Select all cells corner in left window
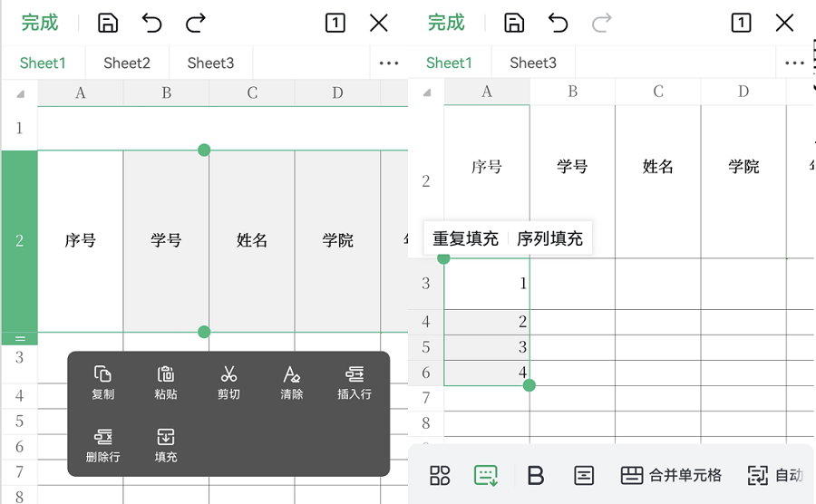 (x=20, y=93)
